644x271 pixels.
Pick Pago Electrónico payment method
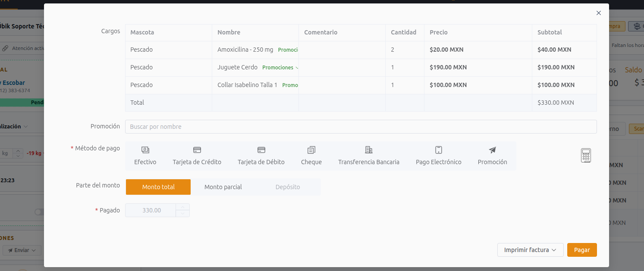(438, 156)
